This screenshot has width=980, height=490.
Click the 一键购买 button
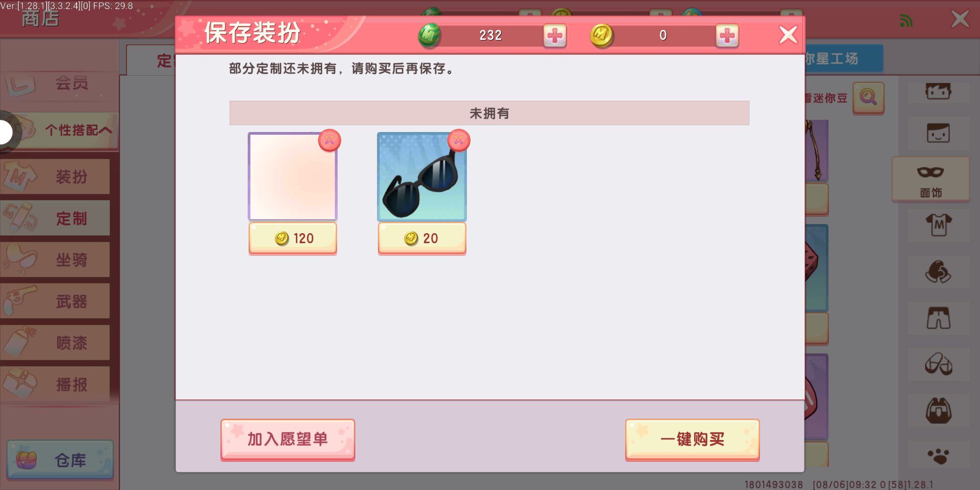[692, 439]
